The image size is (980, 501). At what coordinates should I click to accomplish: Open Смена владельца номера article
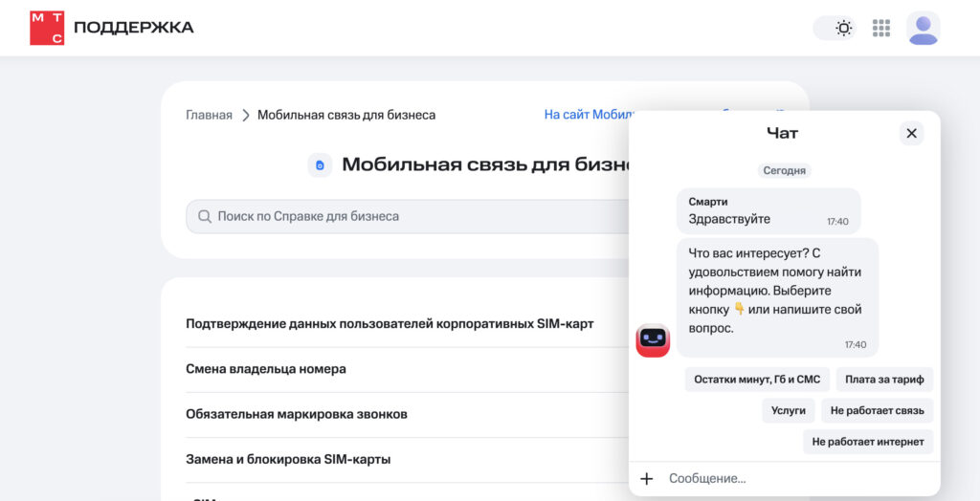(x=266, y=368)
